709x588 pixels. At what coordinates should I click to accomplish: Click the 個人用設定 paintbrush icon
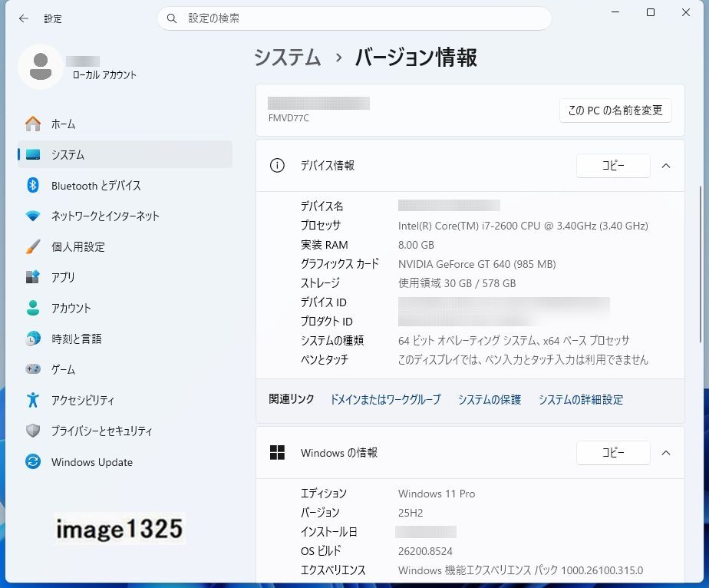tap(33, 246)
